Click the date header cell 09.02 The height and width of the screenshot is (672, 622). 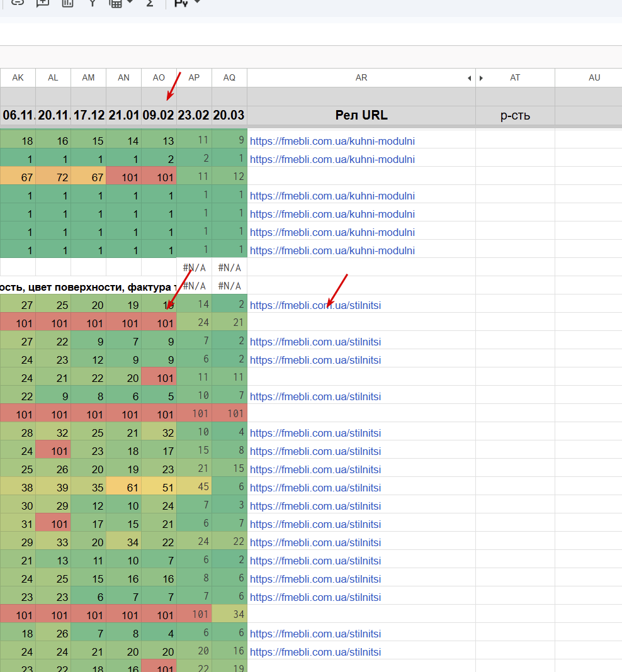tap(159, 115)
